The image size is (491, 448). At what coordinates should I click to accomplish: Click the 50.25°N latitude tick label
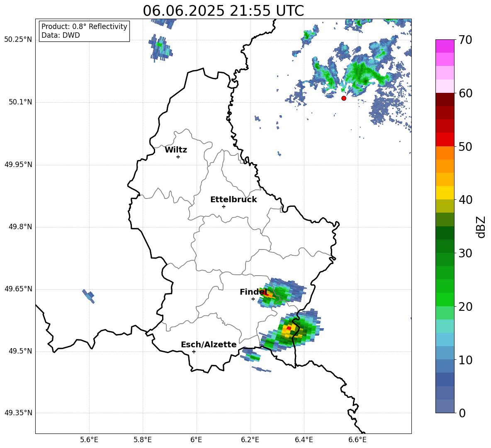18,40
